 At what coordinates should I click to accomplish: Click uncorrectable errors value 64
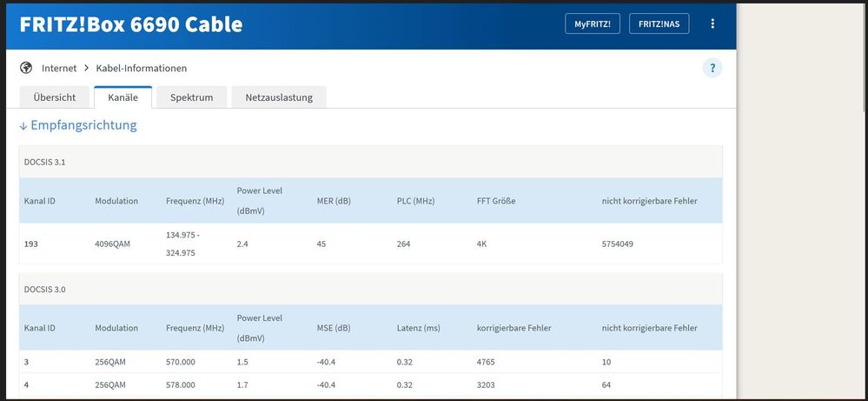[x=606, y=385]
